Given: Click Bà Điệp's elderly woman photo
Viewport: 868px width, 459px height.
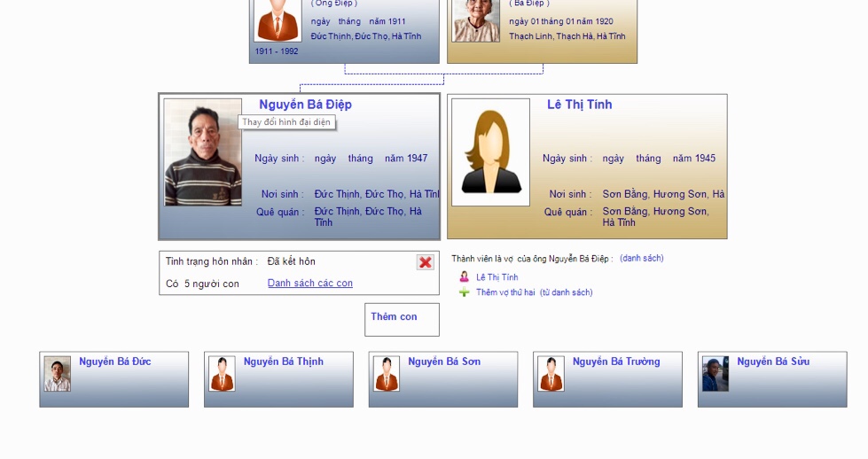Looking at the screenshot, I should 476,19.
